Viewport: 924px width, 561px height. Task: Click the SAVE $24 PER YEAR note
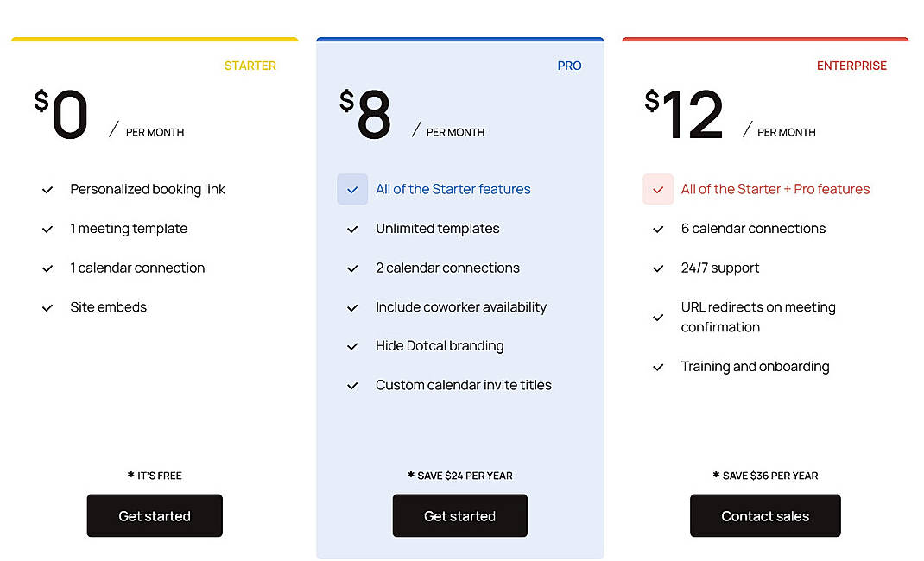click(459, 475)
